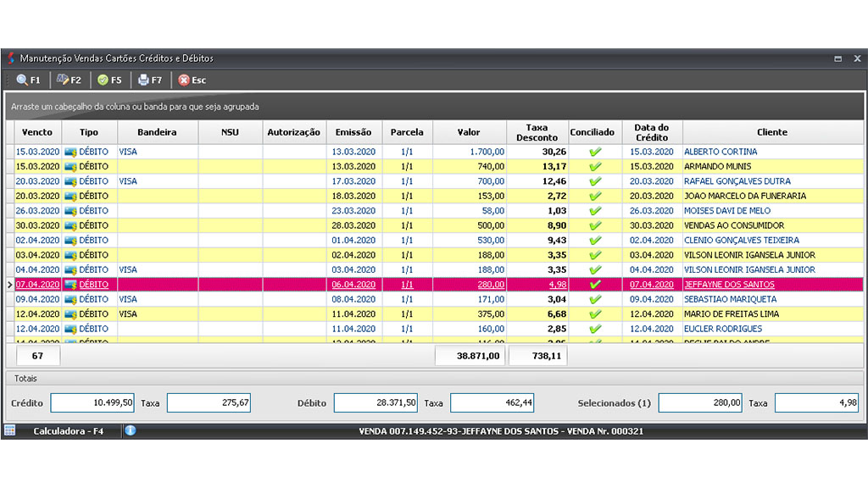Click the Crédito Taxa field 275,67
This screenshot has width=868, height=488.
tap(209, 402)
